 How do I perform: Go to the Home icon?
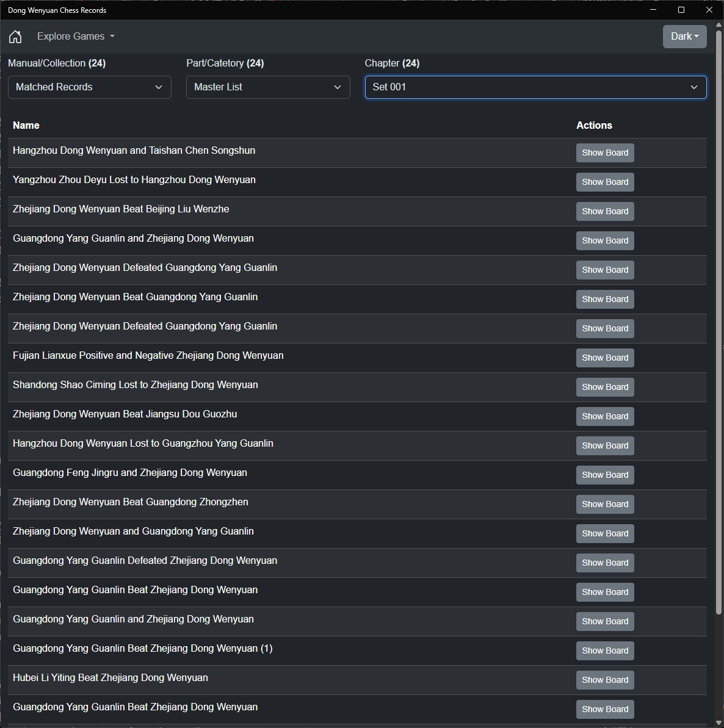coord(15,36)
